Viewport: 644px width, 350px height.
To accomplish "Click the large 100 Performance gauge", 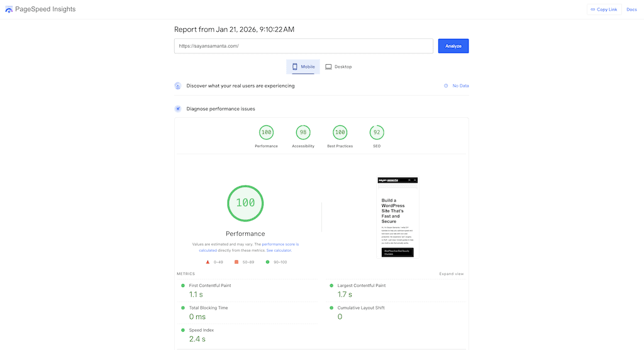I will (x=245, y=203).
